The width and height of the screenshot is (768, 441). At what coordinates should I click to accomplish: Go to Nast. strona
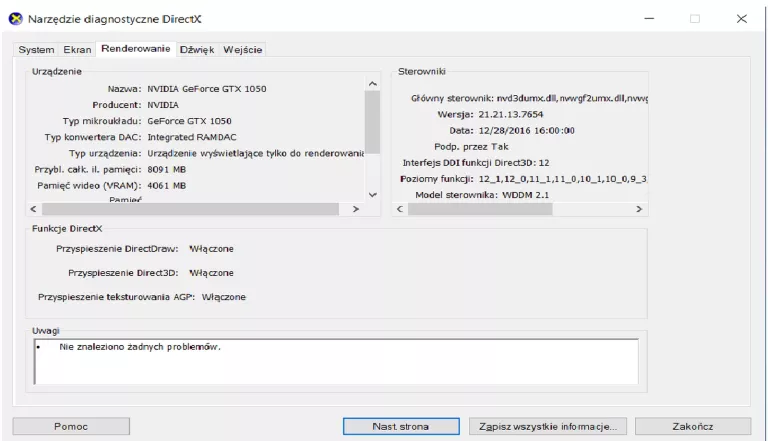coord(401,426)
